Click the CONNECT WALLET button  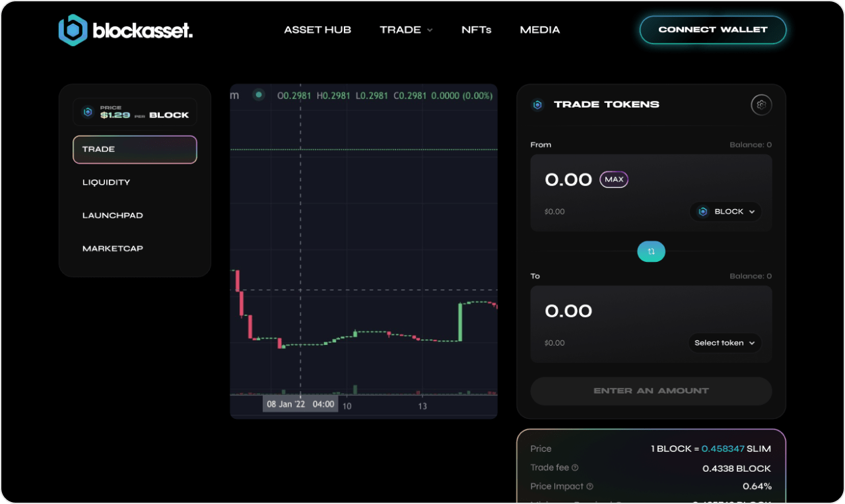(713, 30)
